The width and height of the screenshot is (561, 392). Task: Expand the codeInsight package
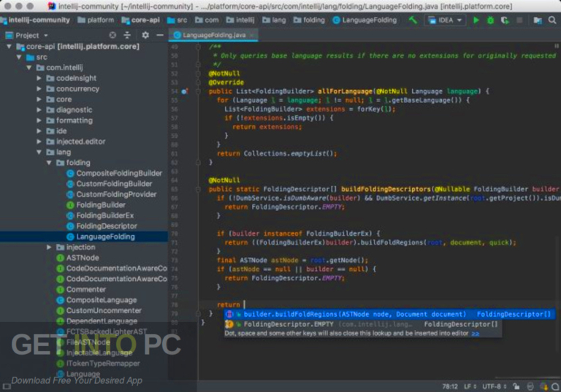39,78
